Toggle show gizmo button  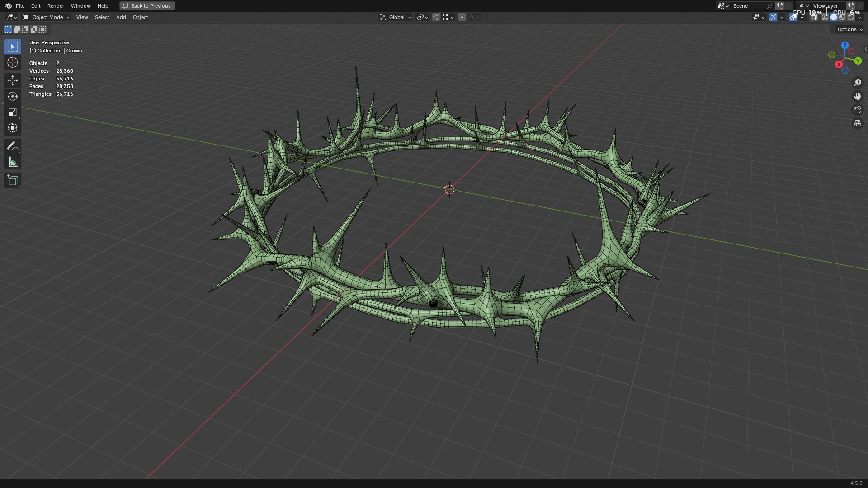coord(773,17)
